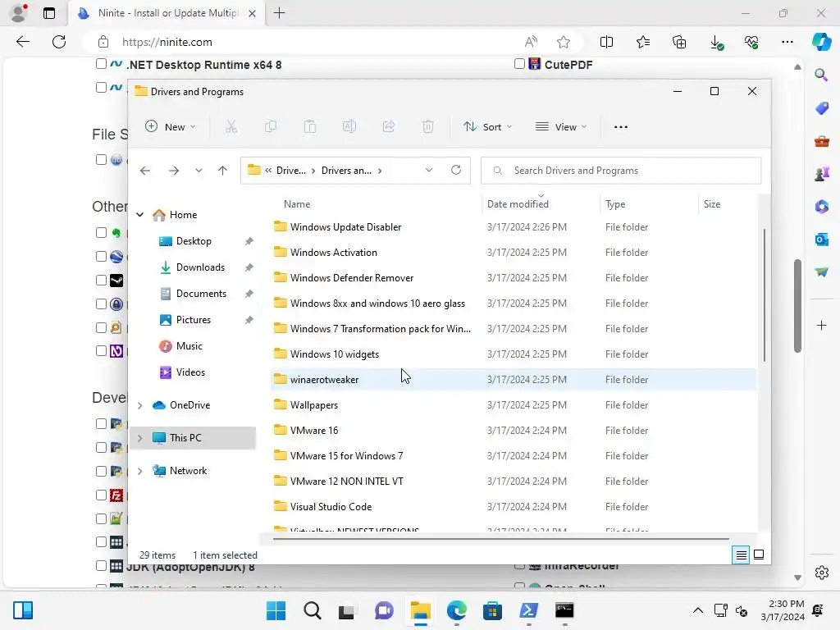Check the checkbox beside the Evernote elephant icon
The width and height of the screenshot is (840, 630).
point(101,232)
